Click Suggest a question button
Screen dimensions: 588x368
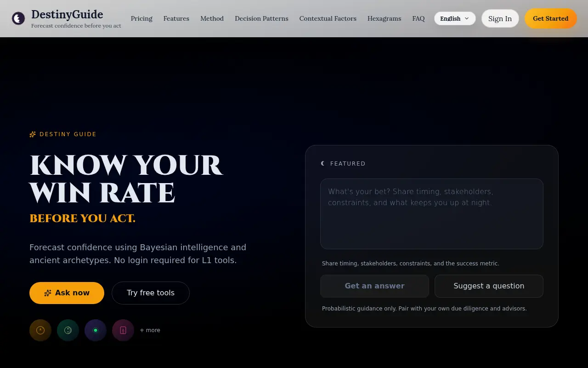click(489, 286)
